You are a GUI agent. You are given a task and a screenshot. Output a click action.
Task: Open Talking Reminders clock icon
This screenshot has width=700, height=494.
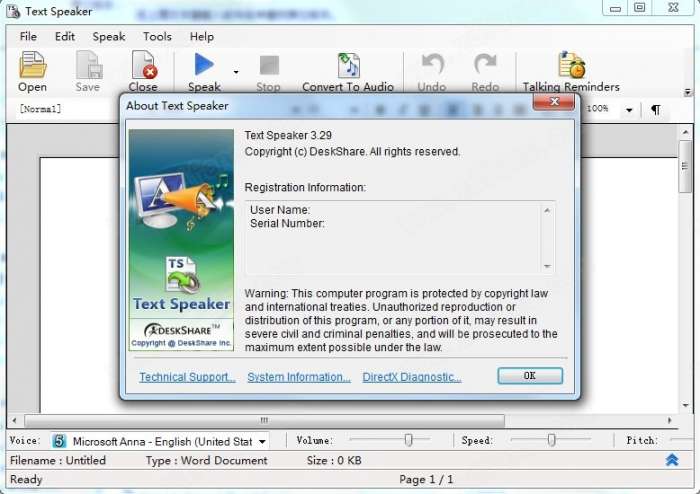click(571, 65)
